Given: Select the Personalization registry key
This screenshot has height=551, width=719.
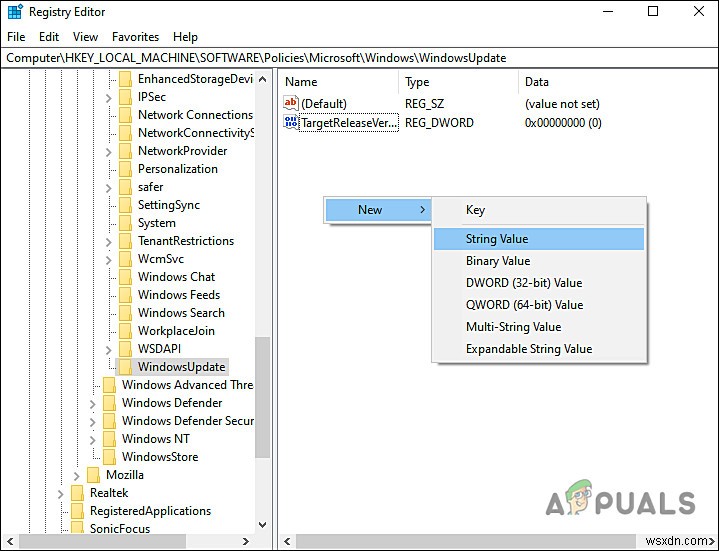Looking at the screenshot, I should (x=178, y=169).
